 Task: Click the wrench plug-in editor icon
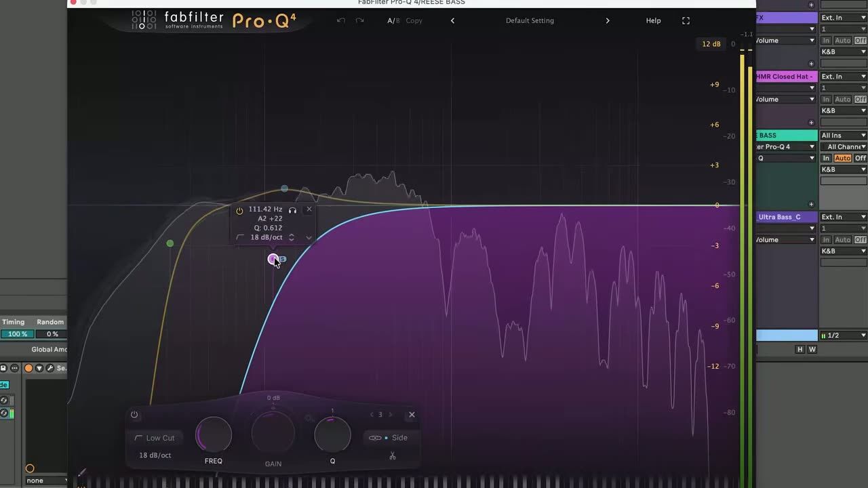tap(50, 368)
